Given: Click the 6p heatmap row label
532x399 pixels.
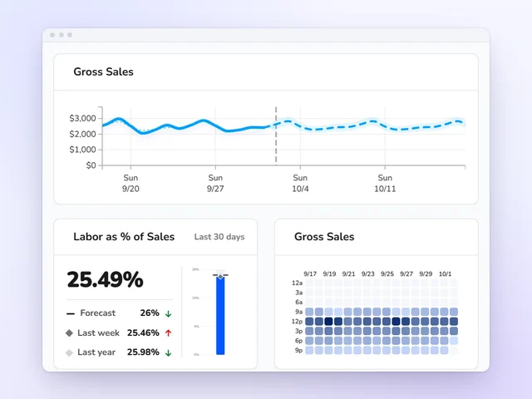Looking at the screenshot, I should pyautogui.click(x=299, y=341).
